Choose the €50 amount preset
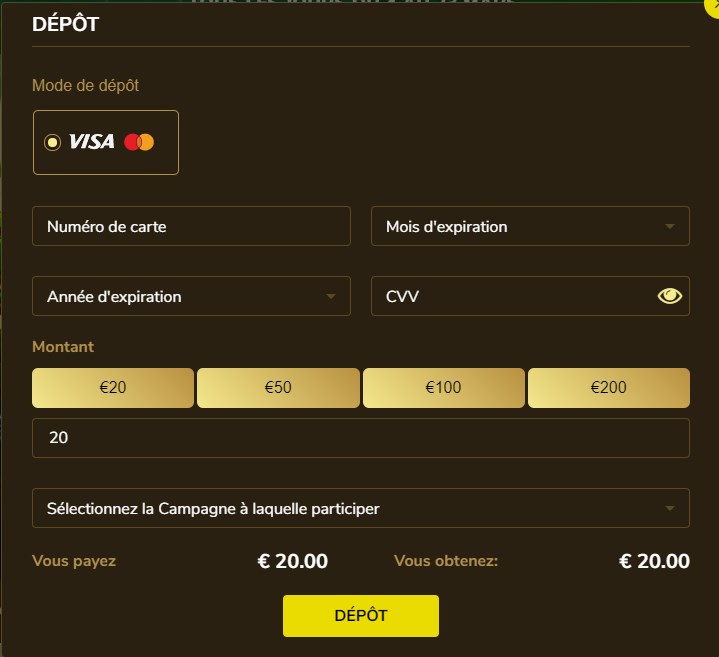The width and height of the screenshot is (719, 657). 278,388
